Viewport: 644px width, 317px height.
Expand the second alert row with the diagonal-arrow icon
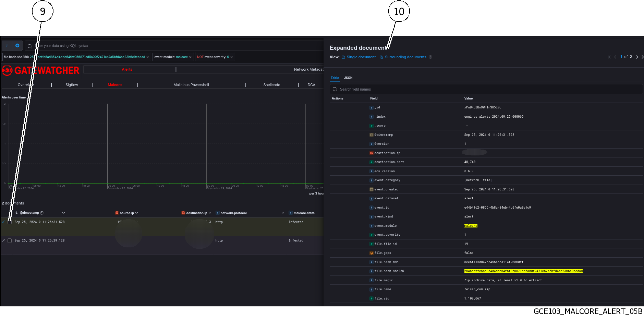(x=3, y=240)
